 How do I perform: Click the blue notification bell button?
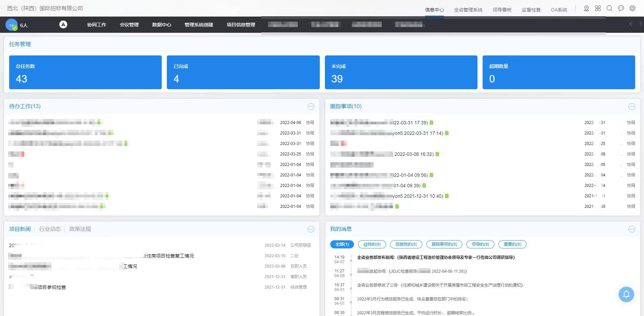click(626, 294)
